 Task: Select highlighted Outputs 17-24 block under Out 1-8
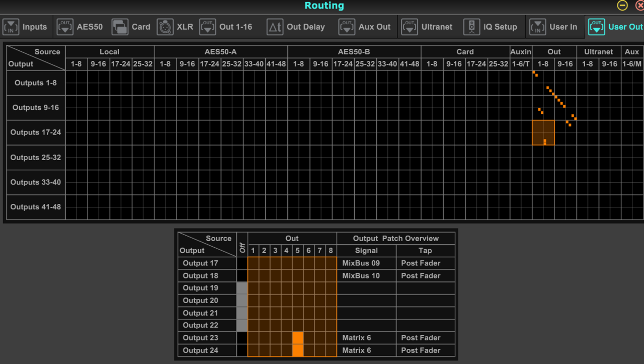click(543, 132)
